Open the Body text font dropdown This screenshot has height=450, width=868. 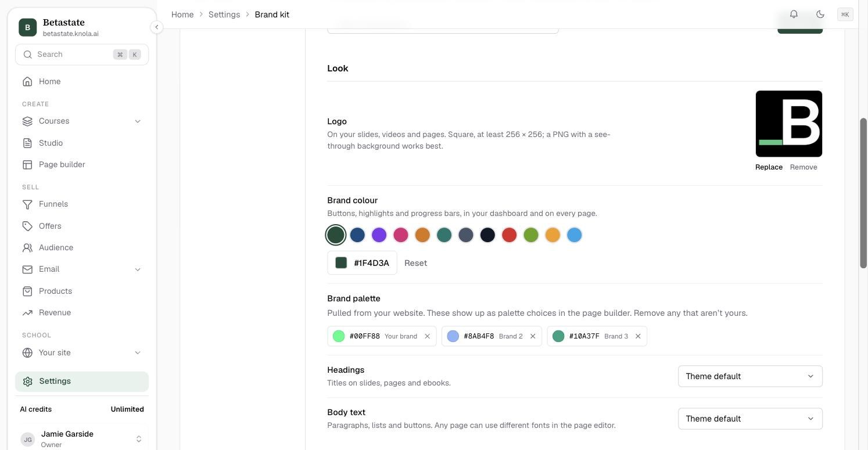(750, 419)
